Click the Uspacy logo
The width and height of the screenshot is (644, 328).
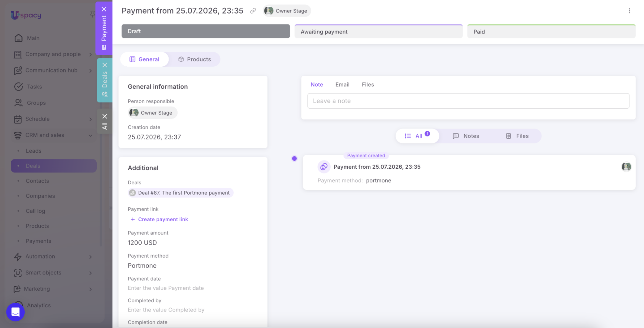26,15
